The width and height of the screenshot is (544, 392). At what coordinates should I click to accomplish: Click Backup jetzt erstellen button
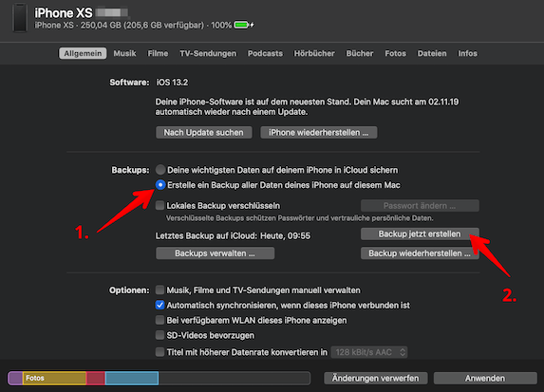(420, 233)
